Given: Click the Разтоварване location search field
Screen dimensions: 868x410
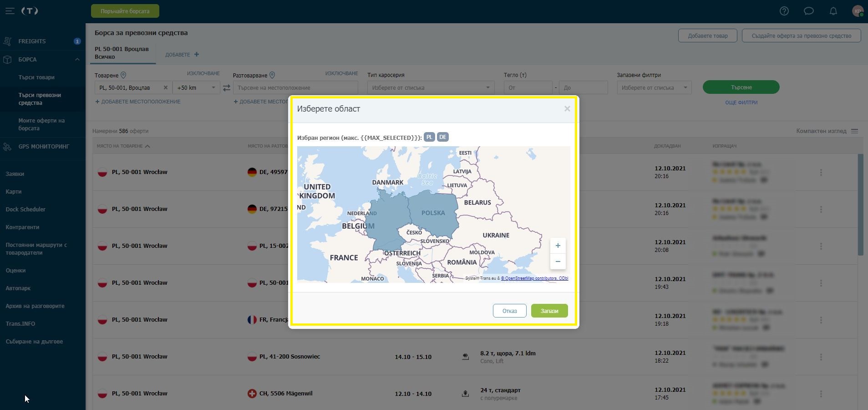Looking at the screenshot, I should [x=295, y=87].
